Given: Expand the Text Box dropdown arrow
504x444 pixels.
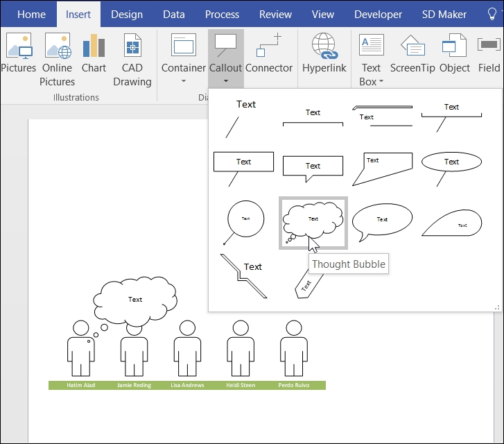Looking at the screenshot, I should (x=381, y=81).
